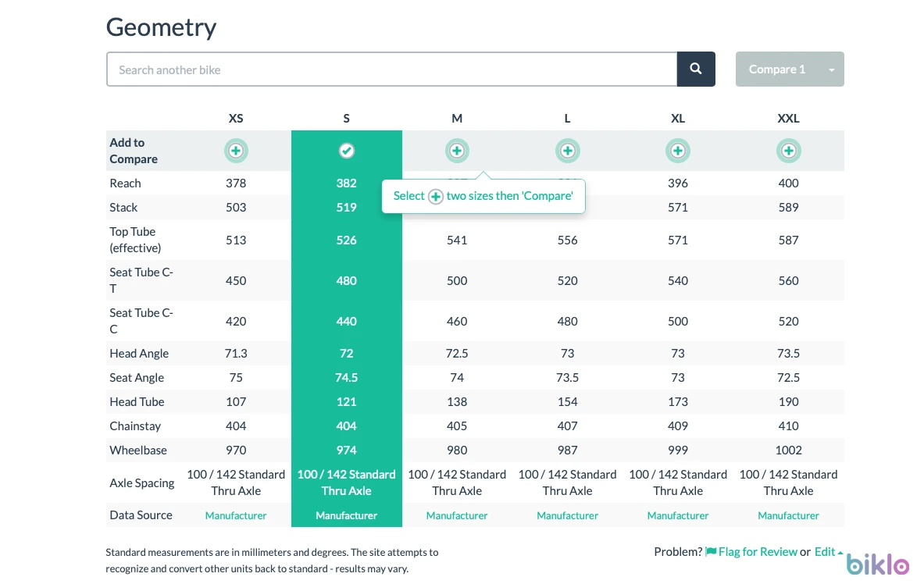Open the Flag for Review link

(x=757, y=551)
